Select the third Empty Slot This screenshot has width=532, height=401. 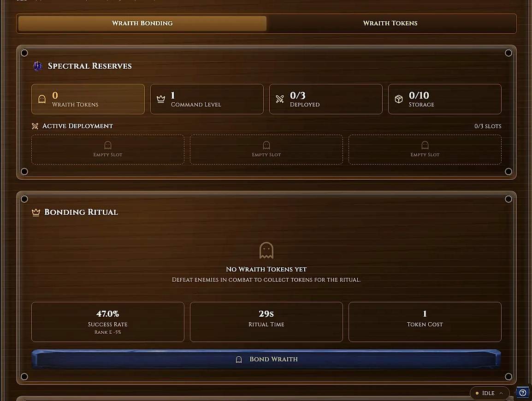tap(425, 150)
